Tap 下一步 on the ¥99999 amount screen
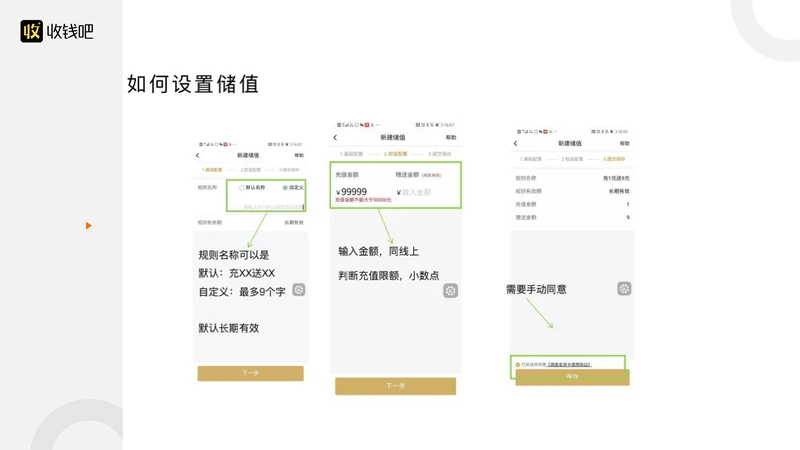This screenshot has height=450, width=800. click(395, 386)
